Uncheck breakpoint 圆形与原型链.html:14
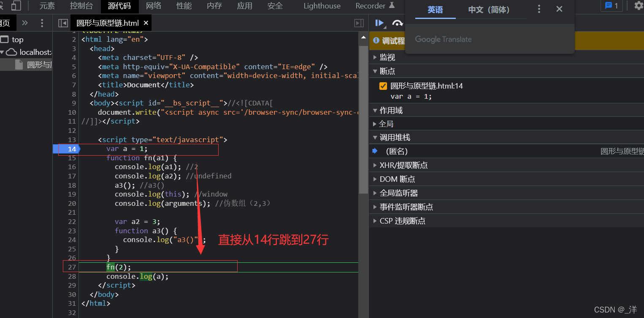644x318 pixels. click(x=383, y=86)
